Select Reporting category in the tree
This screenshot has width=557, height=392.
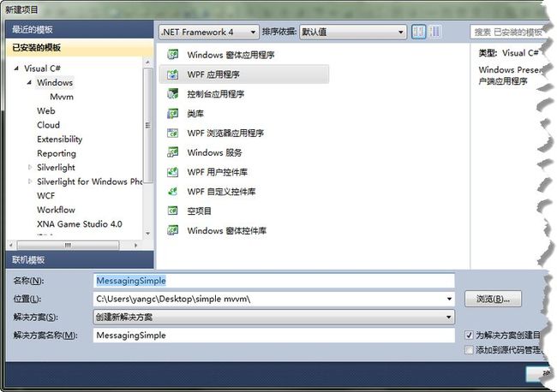57,153
